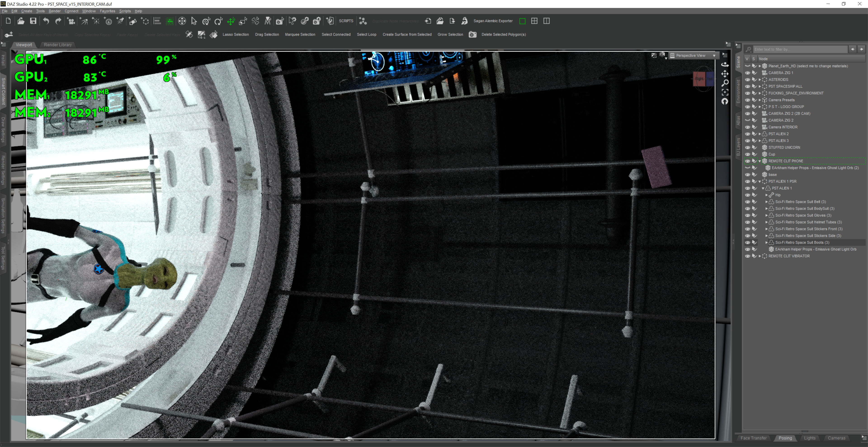Open the Perspective View dropdown
868x447 pixels.
point(714,56)
